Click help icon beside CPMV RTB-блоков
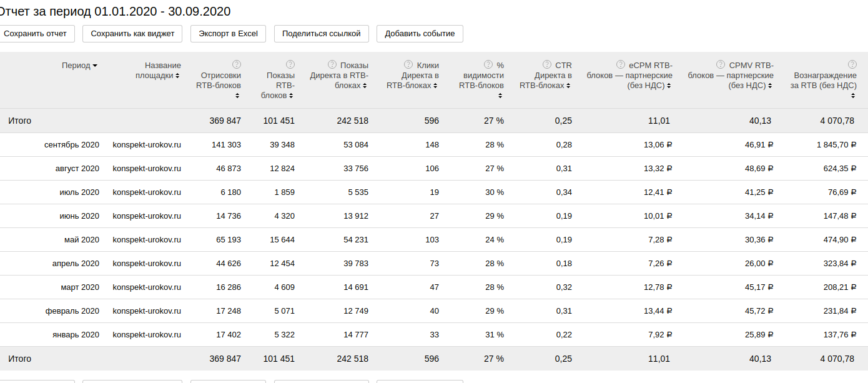Screen dimensions: 868x383 (x=723, y=64)
